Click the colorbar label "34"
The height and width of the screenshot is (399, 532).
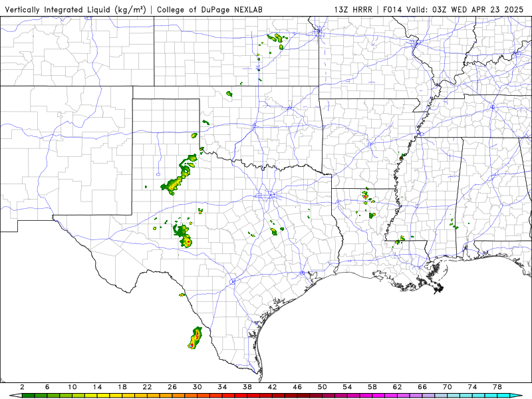222,387
